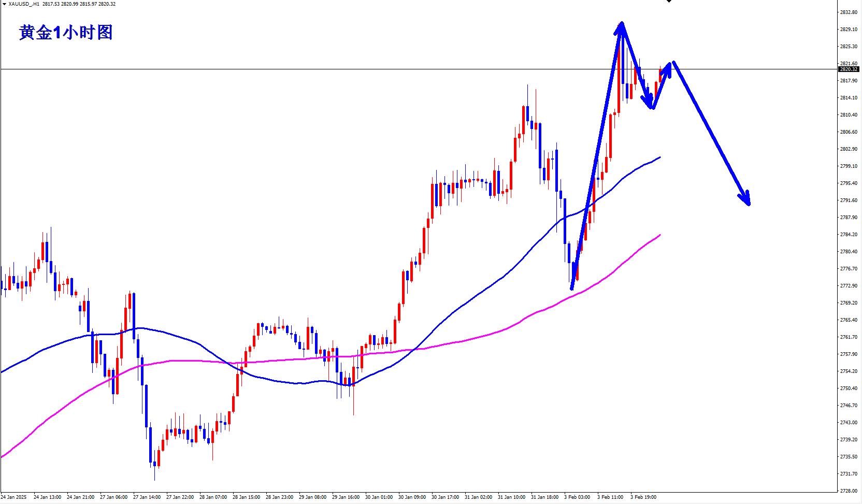Click the 28 Jan 15:00 time axis label
862x504 pixels.
tap(246, 497)
